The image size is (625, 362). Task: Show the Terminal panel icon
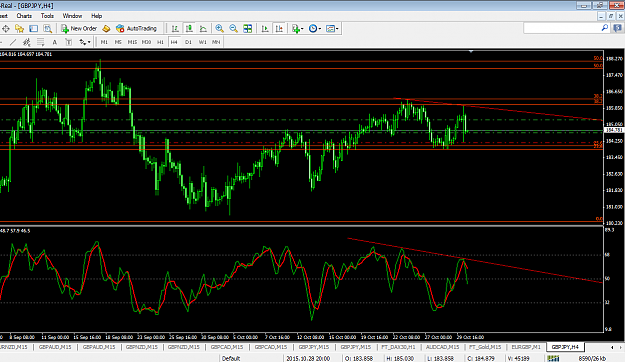point(33,28)
